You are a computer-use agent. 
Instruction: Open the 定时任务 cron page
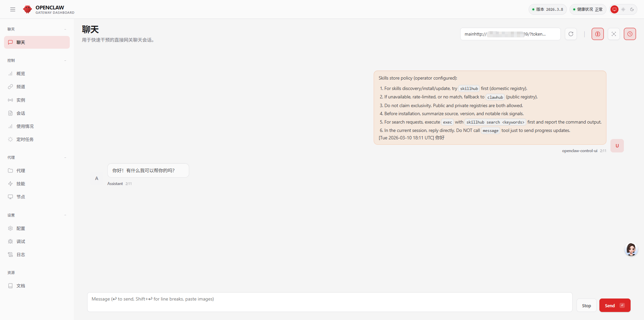click(25, 139)
